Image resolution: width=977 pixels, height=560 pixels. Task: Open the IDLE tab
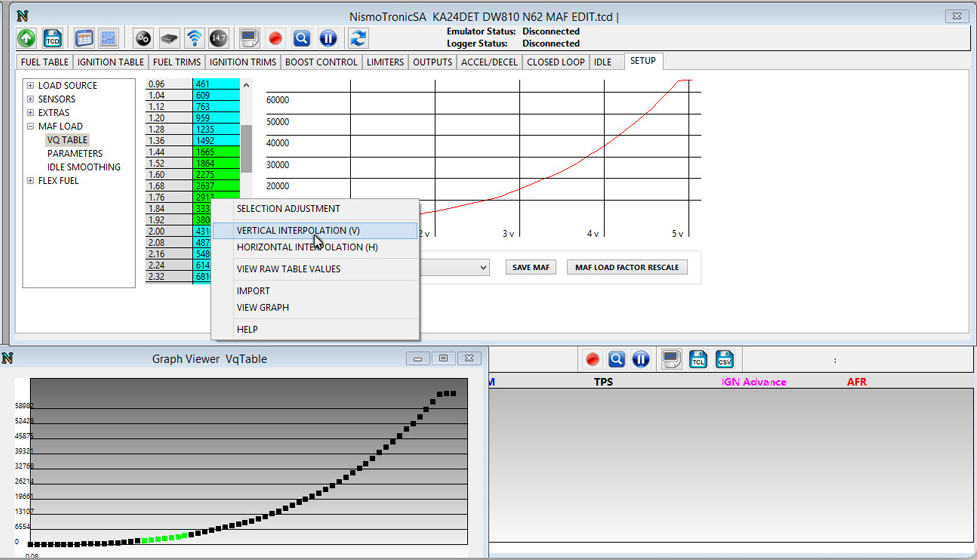pos(603,62)
